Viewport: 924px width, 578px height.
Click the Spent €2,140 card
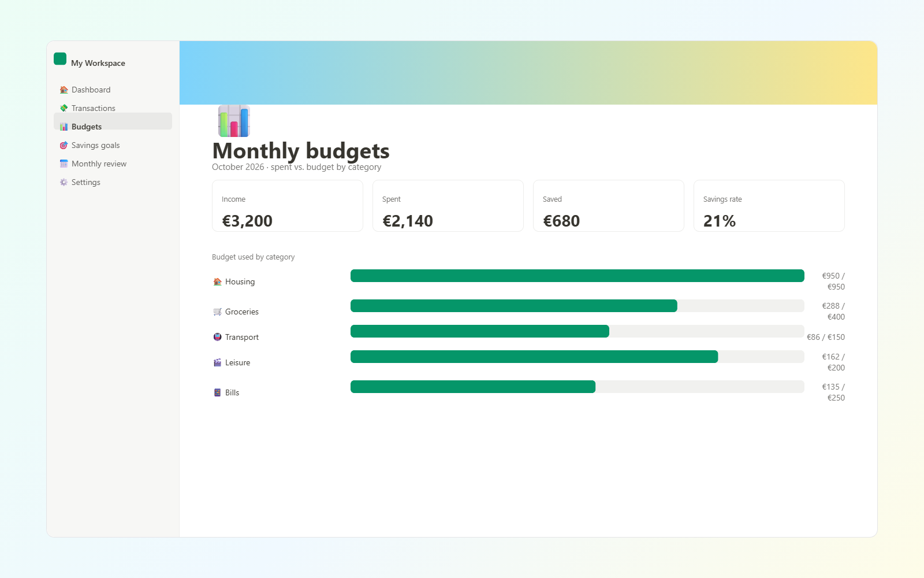pyautogui.click(x=448, y=206)
